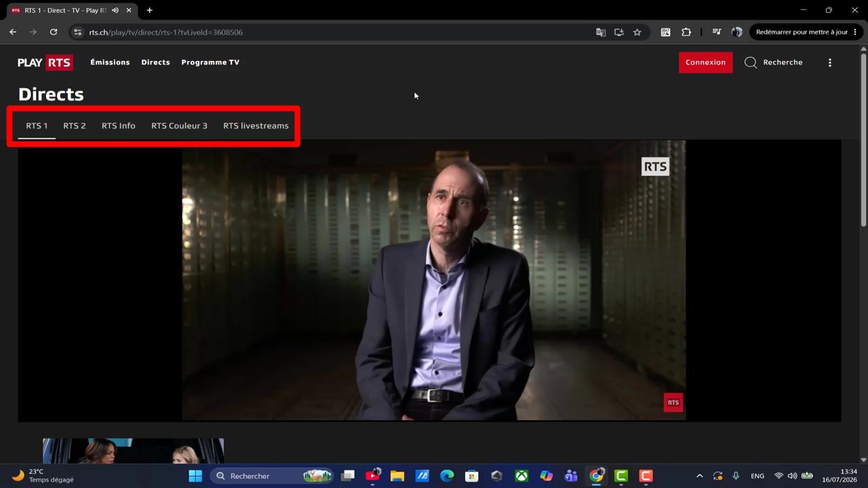This screenshot has height=488, width=868.
Task: Click the red Connexion button
Action: tap(705, 62)
